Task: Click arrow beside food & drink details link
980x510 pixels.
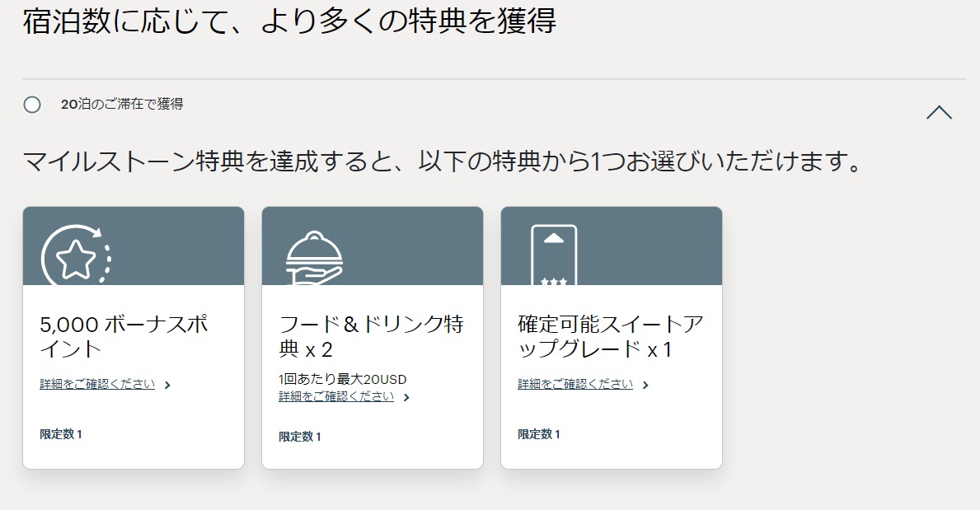Action: click(406, 397)
